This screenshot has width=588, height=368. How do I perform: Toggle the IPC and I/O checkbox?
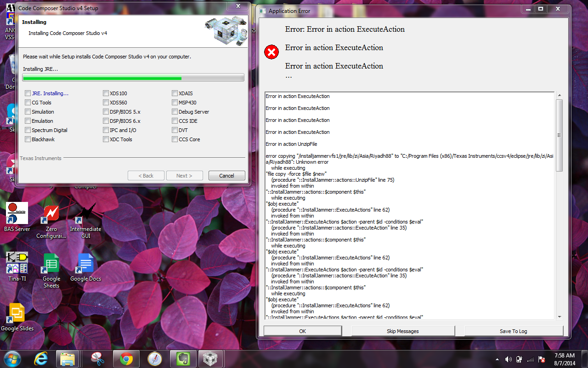coord(106,130)
